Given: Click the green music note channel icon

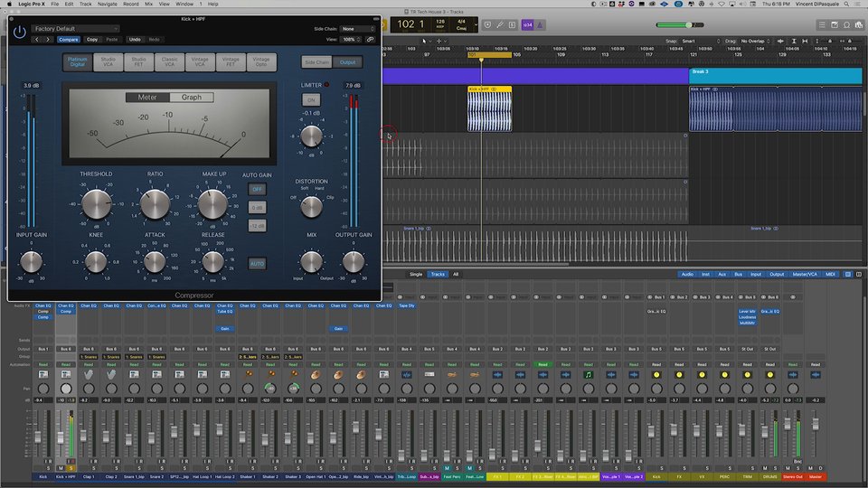Looking at the screenshot, I should click(x=589, y=375).
